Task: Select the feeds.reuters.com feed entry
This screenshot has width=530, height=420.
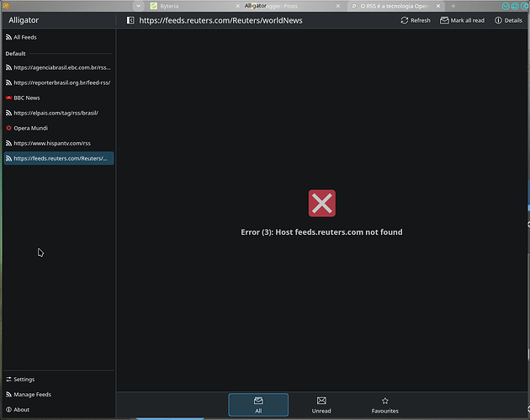Action: pos(59,158)
